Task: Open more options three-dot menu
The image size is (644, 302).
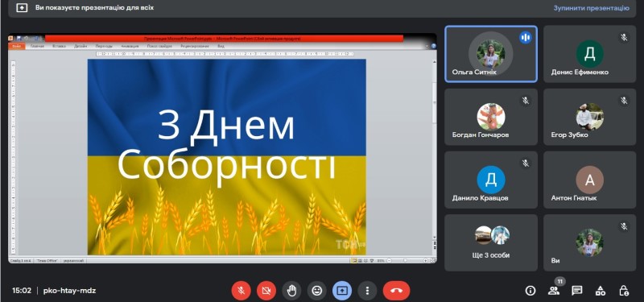Action: (367, 291)
